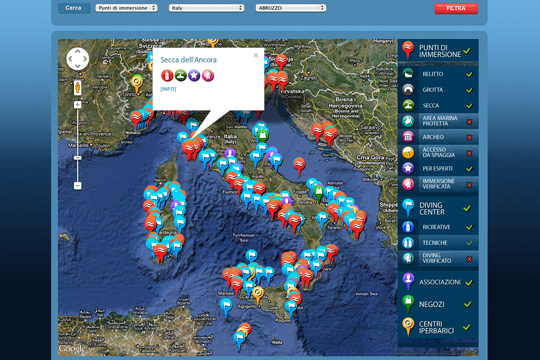Click the yellow hyperbaric pin near Torino
The image size is (540, 360).
coord(137,84)
